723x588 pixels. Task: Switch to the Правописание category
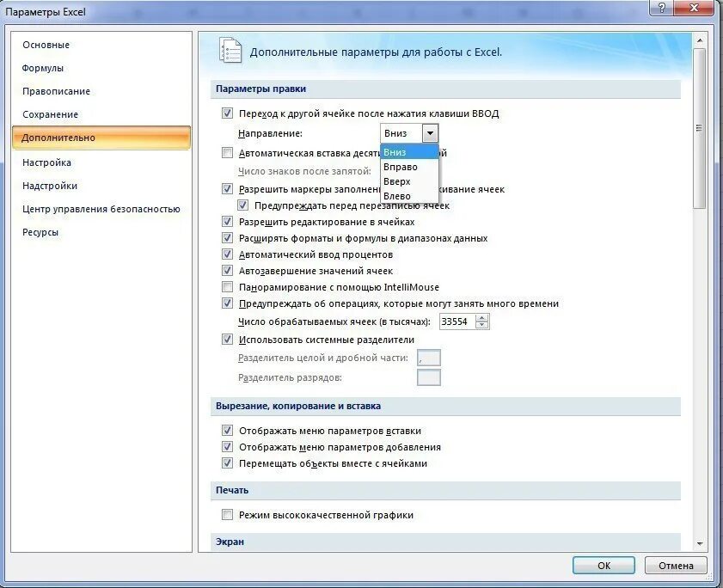[x=56, y=91]
